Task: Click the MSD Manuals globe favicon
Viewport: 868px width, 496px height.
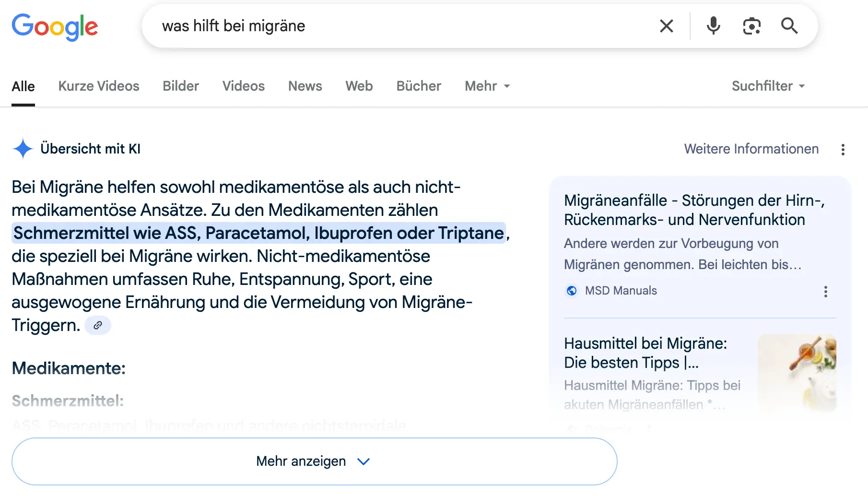Action: click(572, 291)
